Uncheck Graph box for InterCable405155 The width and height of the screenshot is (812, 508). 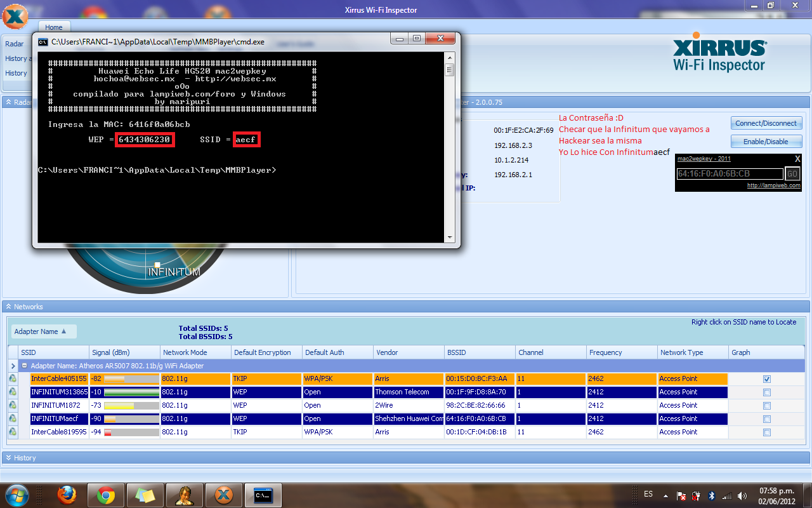(767, 379)
